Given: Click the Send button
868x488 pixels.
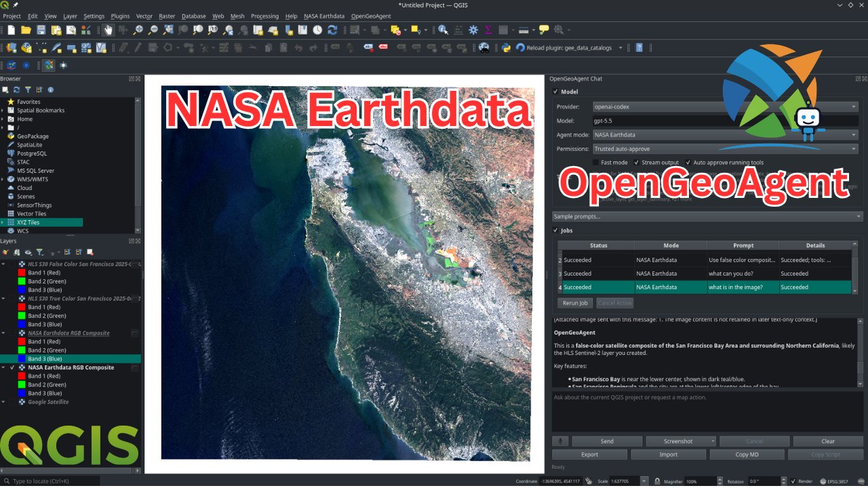Looking at the screenshot, I should tap(607, 441).
